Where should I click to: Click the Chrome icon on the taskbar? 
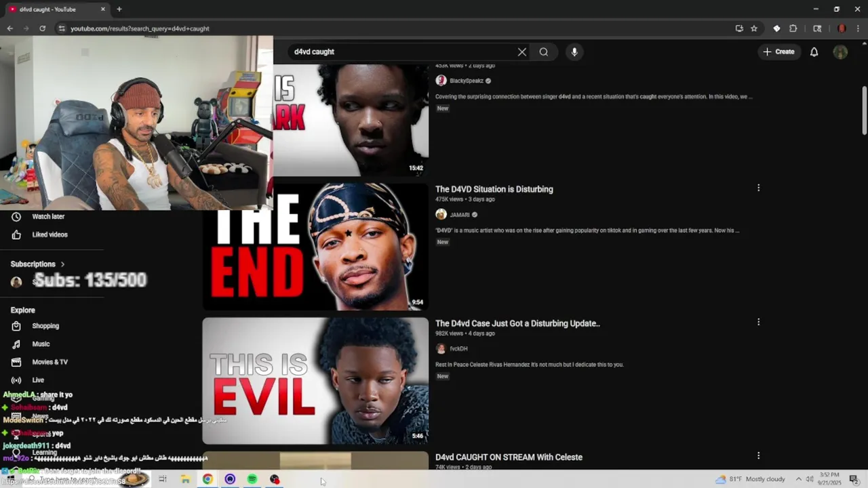[208, 479]
